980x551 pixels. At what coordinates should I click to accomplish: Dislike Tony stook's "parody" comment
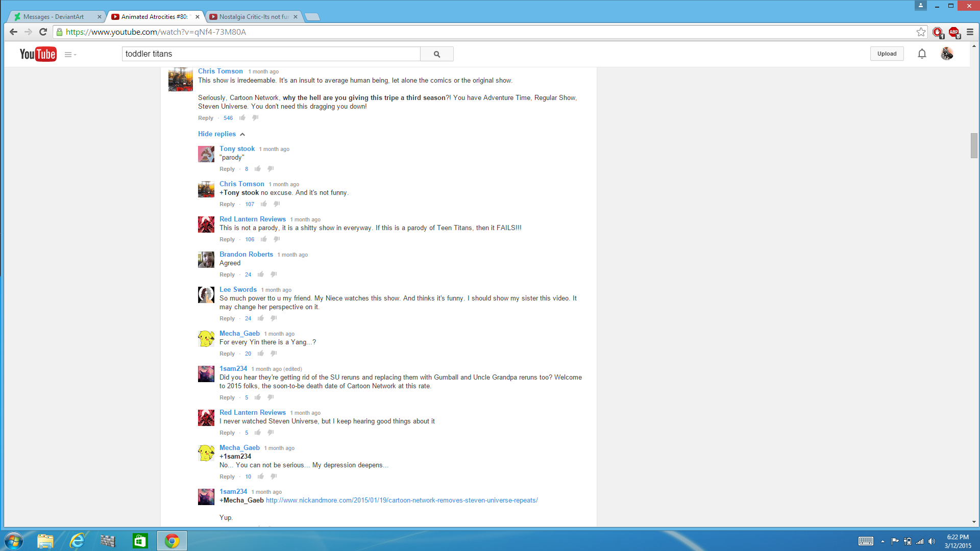click(x=271, y=169)
